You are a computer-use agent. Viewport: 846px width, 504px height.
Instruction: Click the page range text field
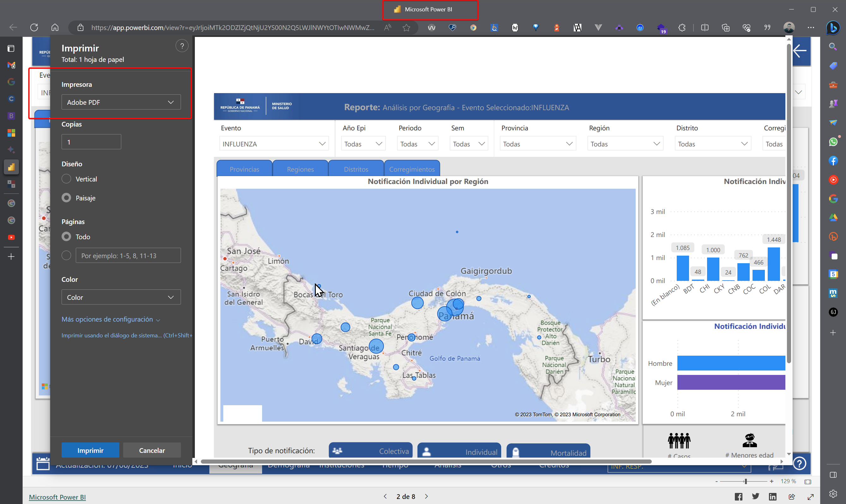[128, 255]
